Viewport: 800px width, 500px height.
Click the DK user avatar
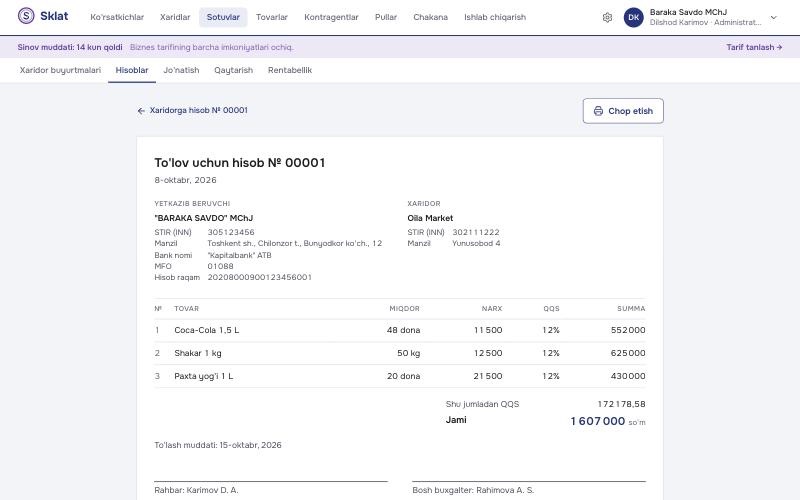pos(634,17)
